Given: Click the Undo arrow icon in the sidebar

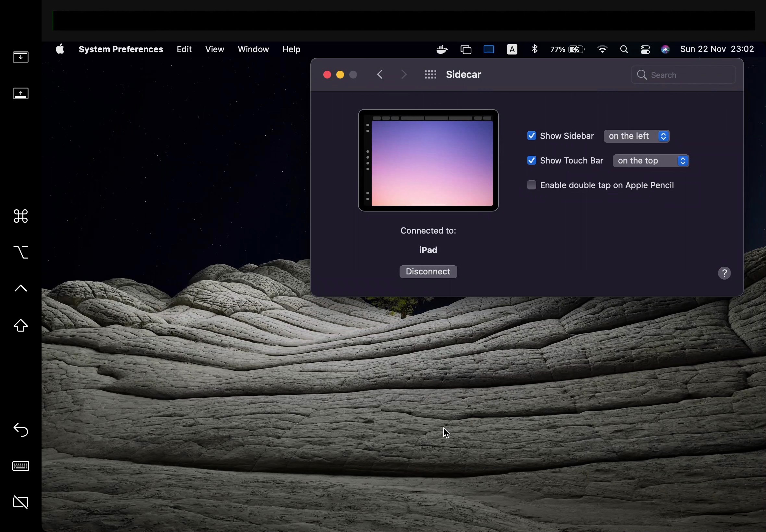Looking at the screenshot, I should click(x=21, y=430).
